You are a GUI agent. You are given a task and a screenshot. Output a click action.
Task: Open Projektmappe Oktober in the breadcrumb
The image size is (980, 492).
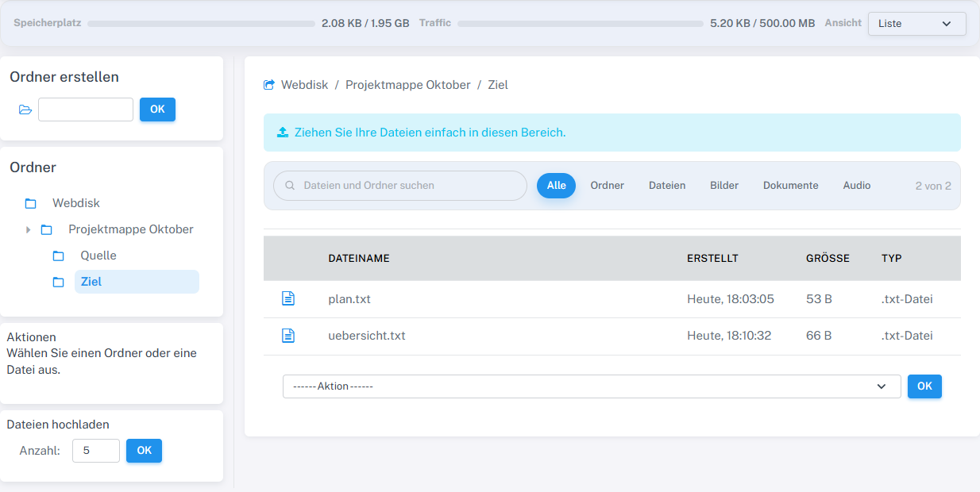408,85
